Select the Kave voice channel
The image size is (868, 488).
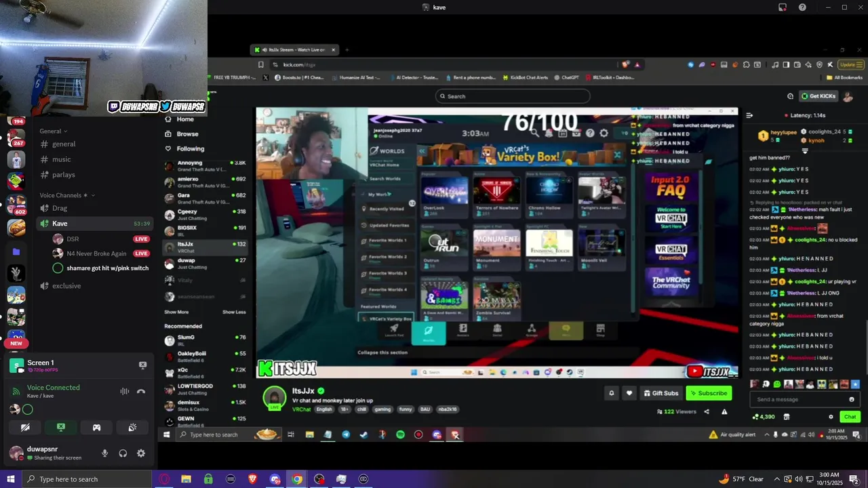point(95,223)
